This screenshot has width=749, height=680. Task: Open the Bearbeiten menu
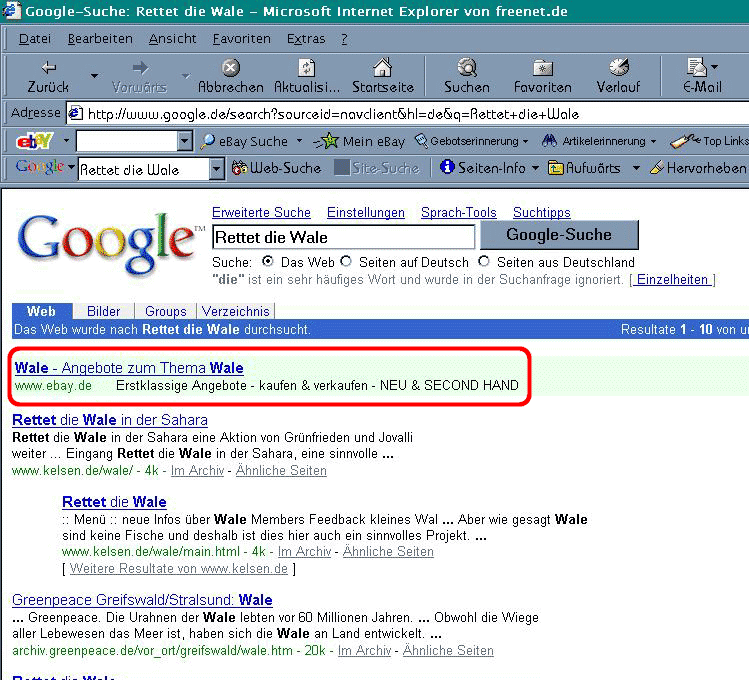tap(100, 39)
